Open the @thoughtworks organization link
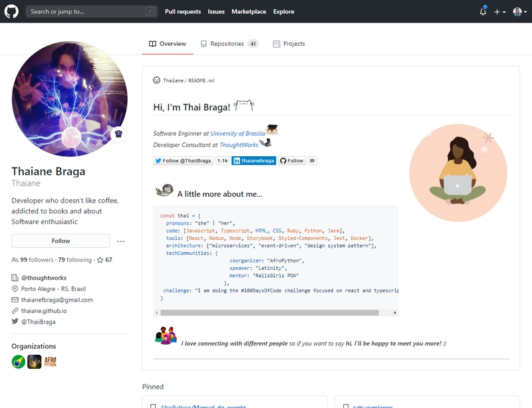532x408 pixels. 44,278
